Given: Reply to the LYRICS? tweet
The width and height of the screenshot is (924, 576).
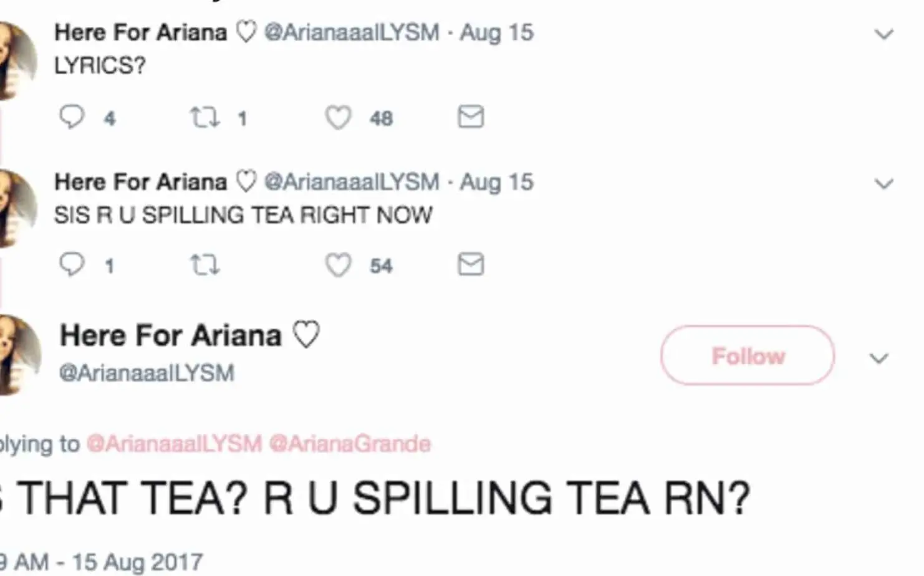Looking at the screenshot, I should 72,117.
